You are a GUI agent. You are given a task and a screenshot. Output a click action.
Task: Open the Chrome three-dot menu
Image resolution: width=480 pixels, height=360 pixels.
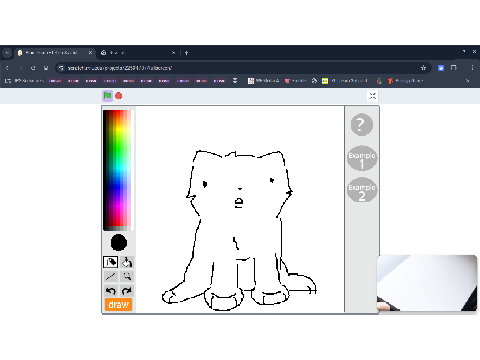point(472,68)
